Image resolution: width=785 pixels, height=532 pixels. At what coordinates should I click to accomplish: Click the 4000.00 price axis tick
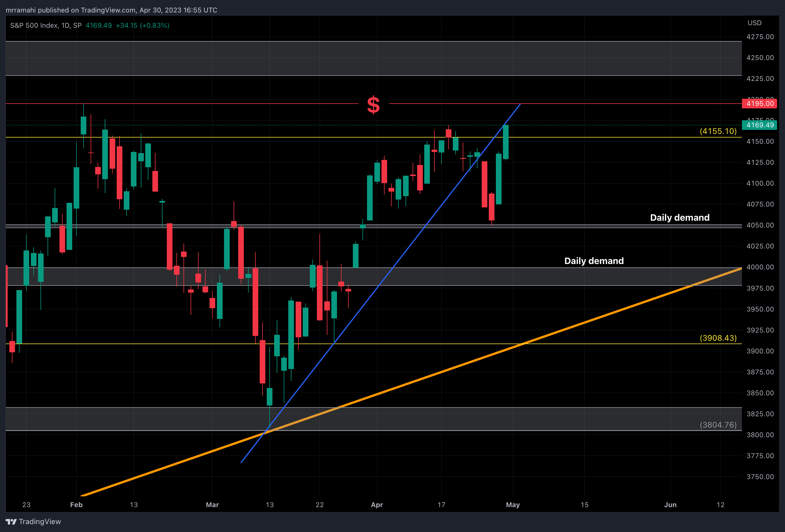760,267
